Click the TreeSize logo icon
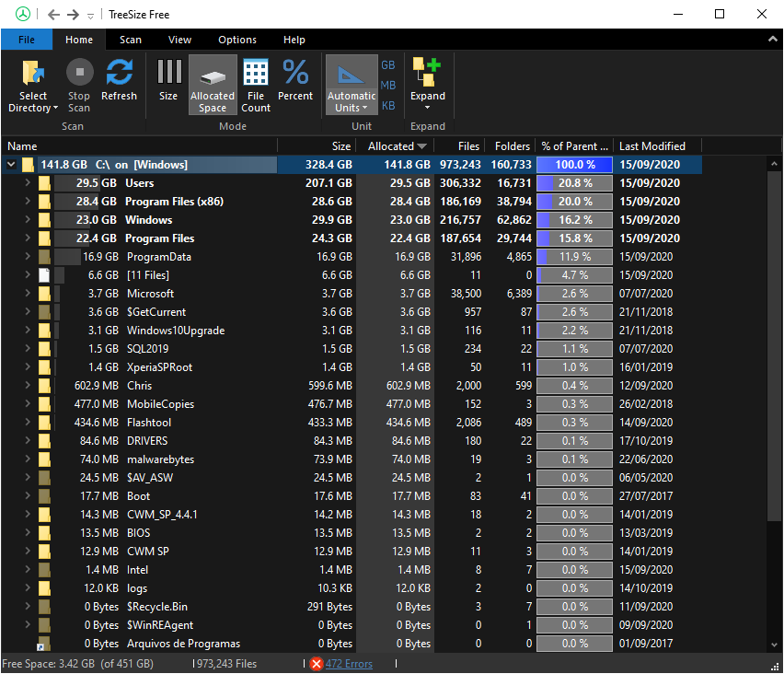This screenshot has height=674, width=784. (22, 14)
